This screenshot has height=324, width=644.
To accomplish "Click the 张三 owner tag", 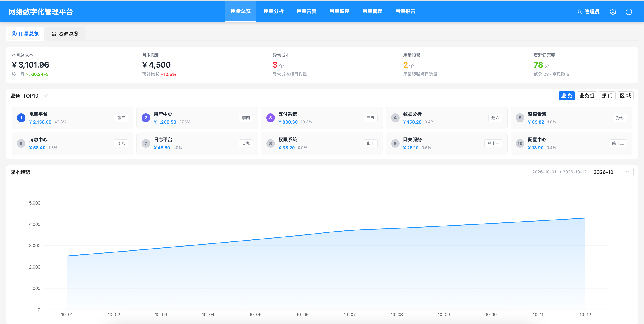I will pyautogui.click(x=121, y=118).
